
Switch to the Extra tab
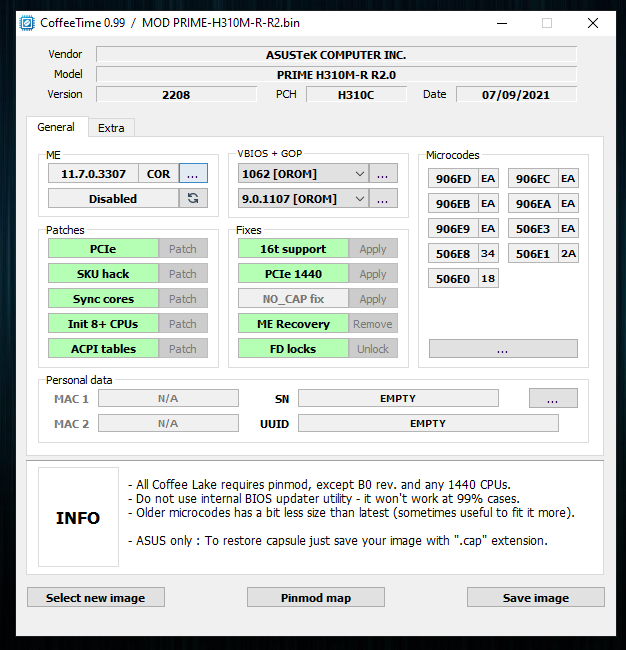pos(111,128)
